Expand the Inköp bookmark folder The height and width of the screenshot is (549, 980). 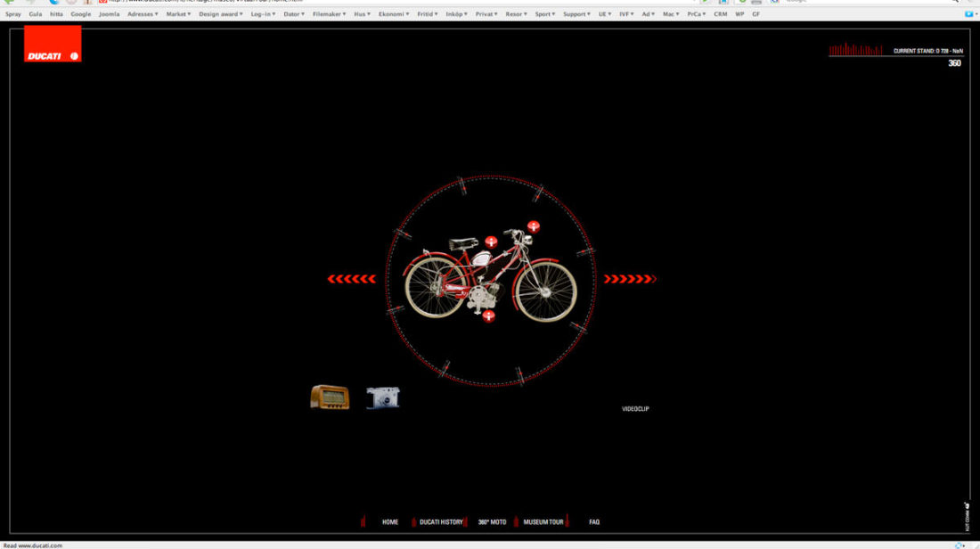[456, 13]
